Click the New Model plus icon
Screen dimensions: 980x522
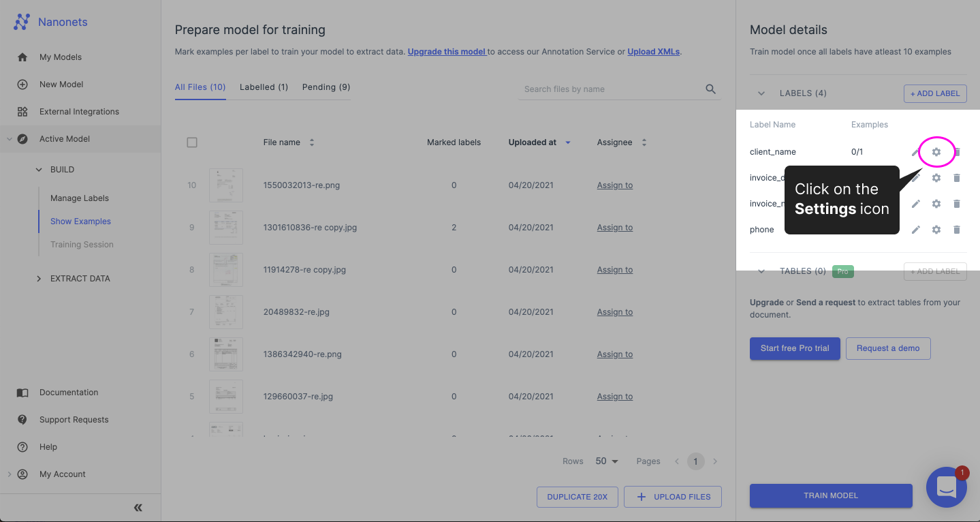click(22, 85)
